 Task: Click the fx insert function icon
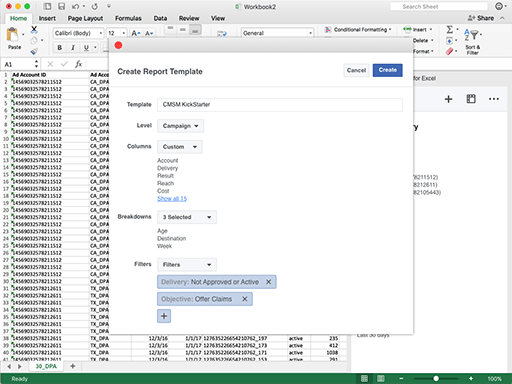click(78, 64)
